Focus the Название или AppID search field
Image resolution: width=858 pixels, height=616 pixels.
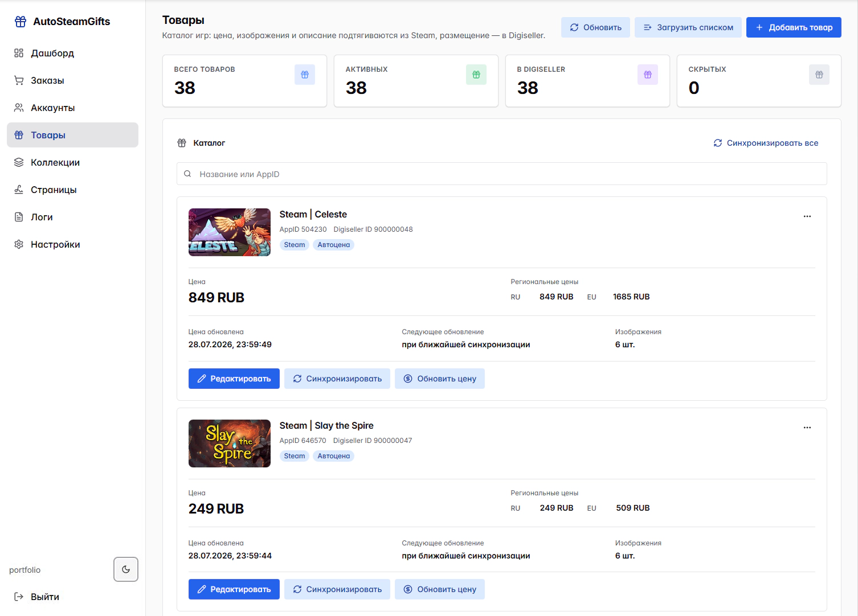501,174
